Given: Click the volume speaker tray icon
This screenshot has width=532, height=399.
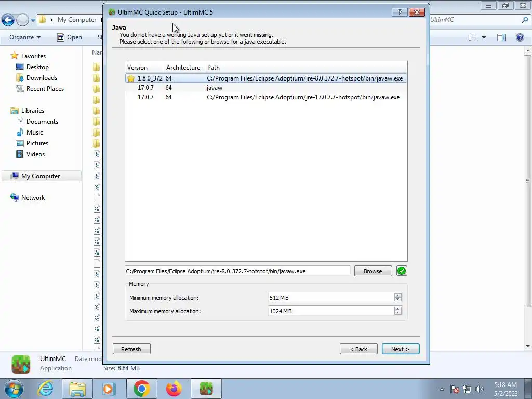Looking at the screenshot, I should pos(479,389).
